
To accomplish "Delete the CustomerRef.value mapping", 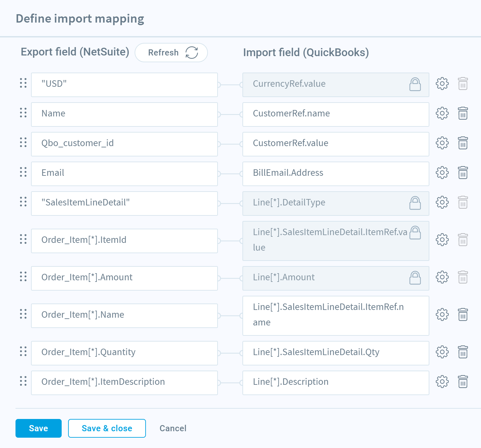I will [463, 143].
